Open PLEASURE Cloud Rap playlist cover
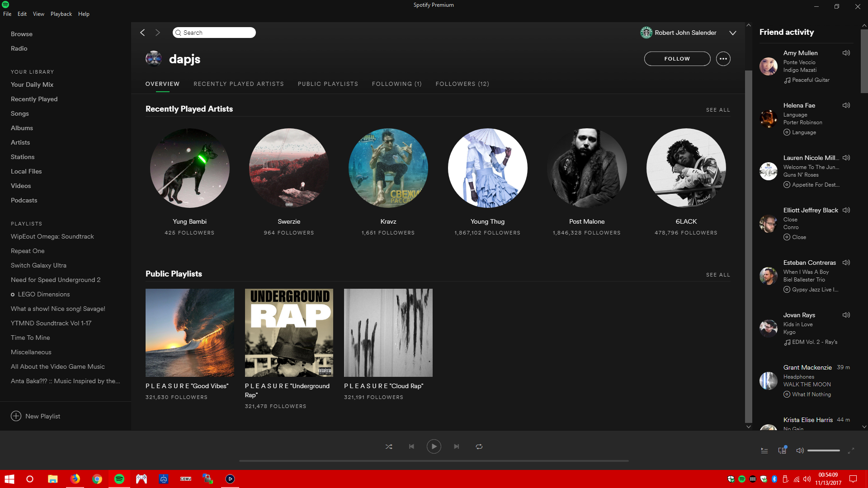The image size is (868, 488). pos(388,333)
